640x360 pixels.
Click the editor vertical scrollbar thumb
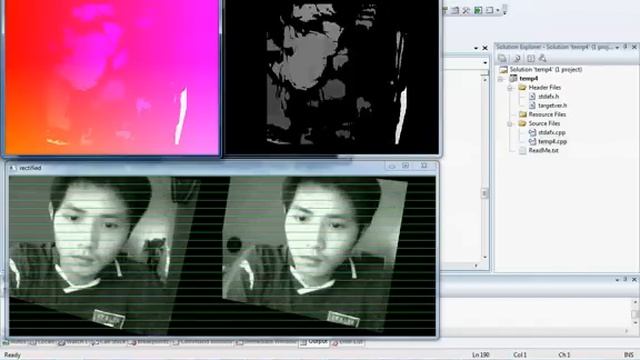[485, 193]
